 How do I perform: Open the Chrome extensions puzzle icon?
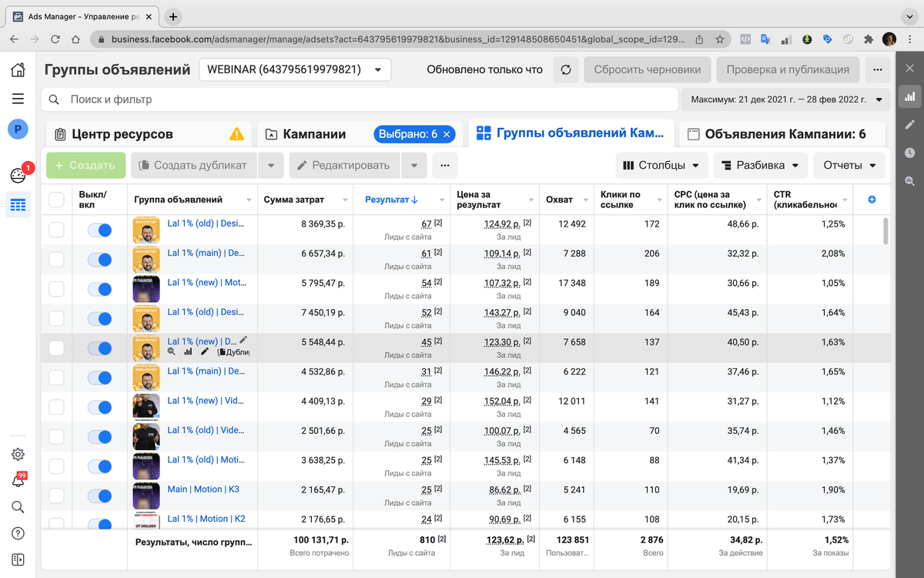[x=869, y=39]
